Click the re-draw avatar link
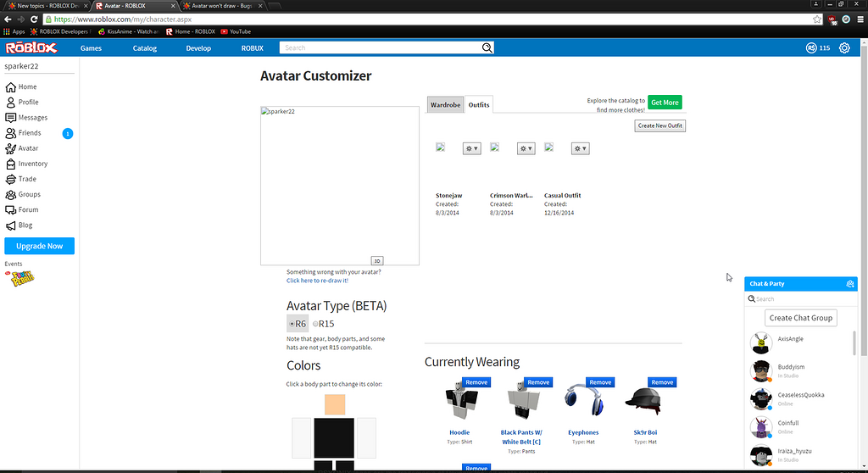The image size is (868, 473). [x=317, y=281]
